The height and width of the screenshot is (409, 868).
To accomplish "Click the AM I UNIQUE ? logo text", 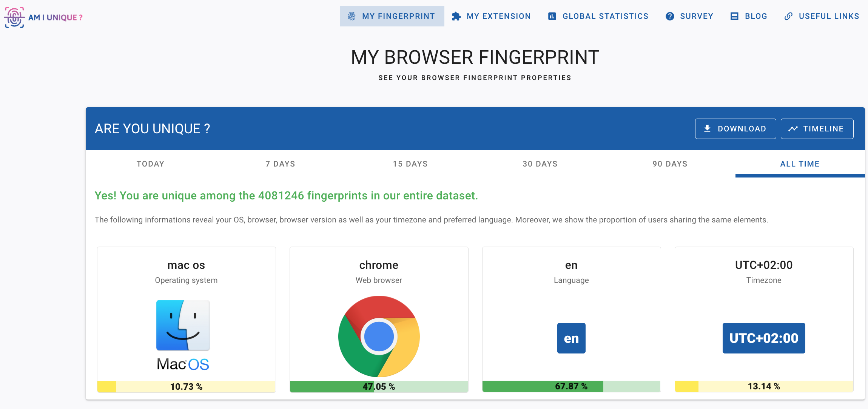I will coord(56,17).
